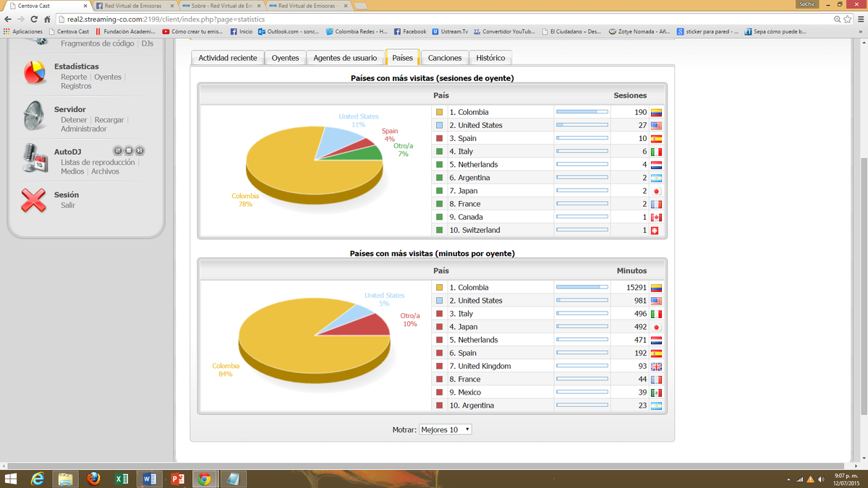The height and width of the screenshot is (488, 868).
Task: Open Word from the taskbar
Action: pyautogui.click(x=149, y=479)
